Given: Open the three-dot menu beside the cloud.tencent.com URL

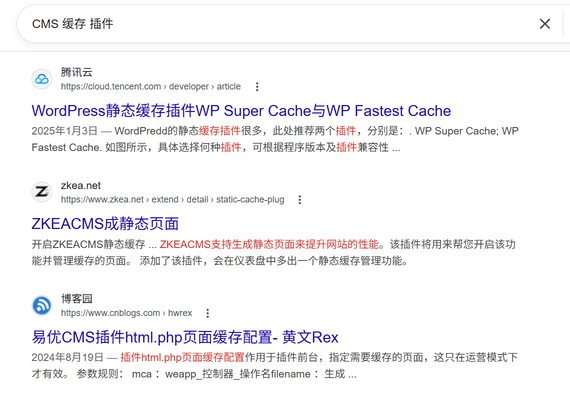Looking at the screenshot, I should [x=257, y=87].
